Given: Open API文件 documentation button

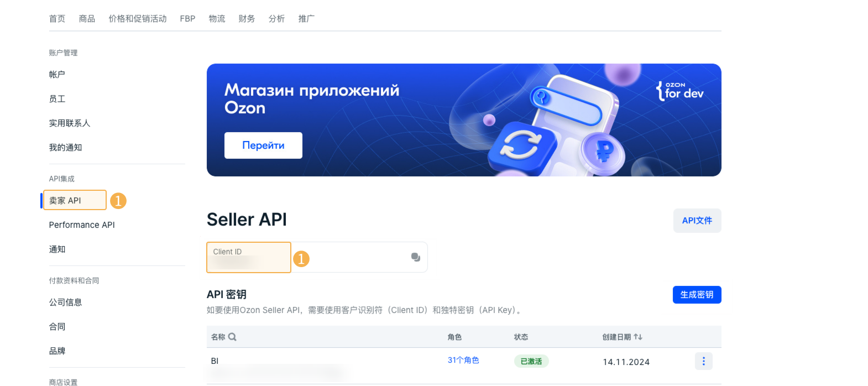Looking at the screenshot, I should click(x=697, y=221).
